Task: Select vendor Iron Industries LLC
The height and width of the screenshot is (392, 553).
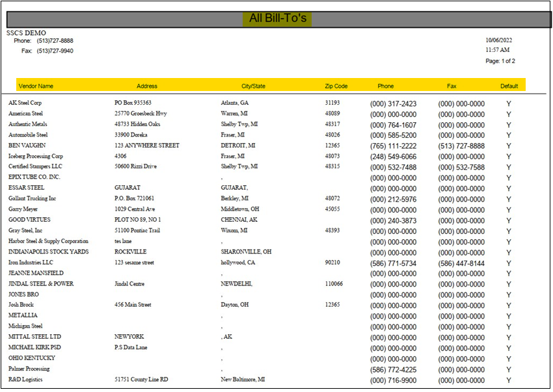Action: pyautogui.click(x=31, y=262)
